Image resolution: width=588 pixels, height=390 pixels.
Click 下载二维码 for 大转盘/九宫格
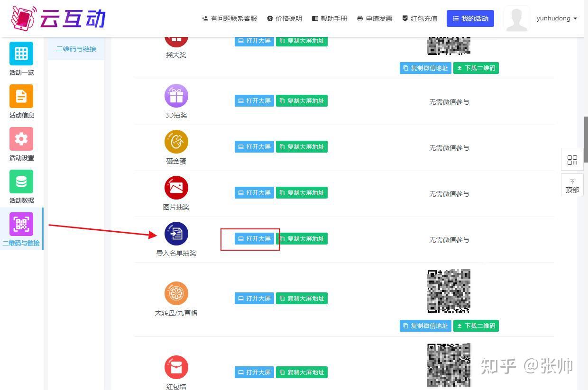[x=476, y=326]
